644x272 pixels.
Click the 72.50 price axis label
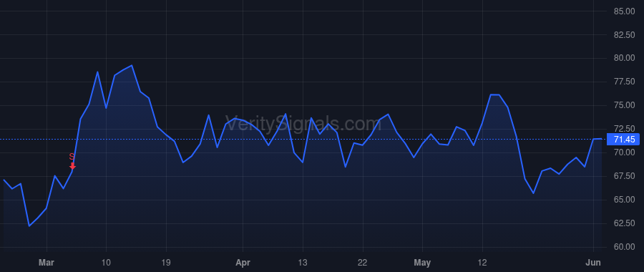624,129
